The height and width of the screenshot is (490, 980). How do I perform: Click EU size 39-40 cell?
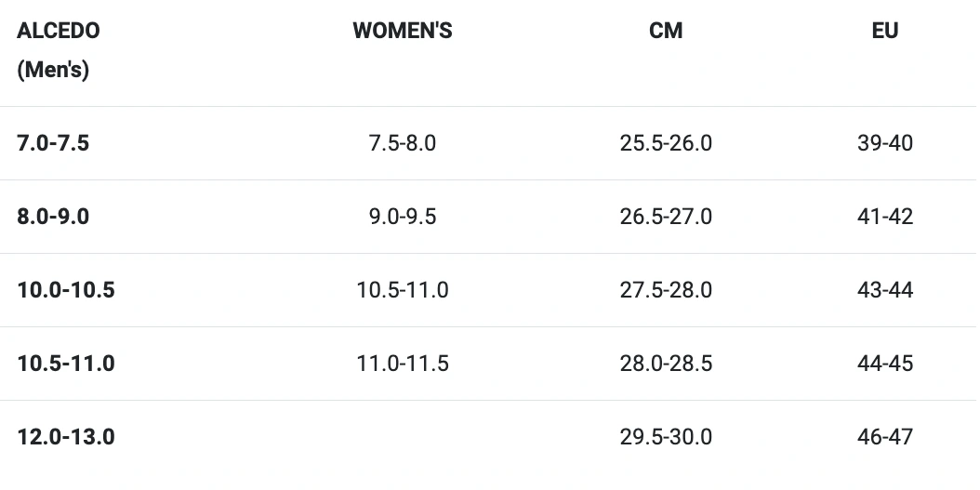(x=885, y=143)
